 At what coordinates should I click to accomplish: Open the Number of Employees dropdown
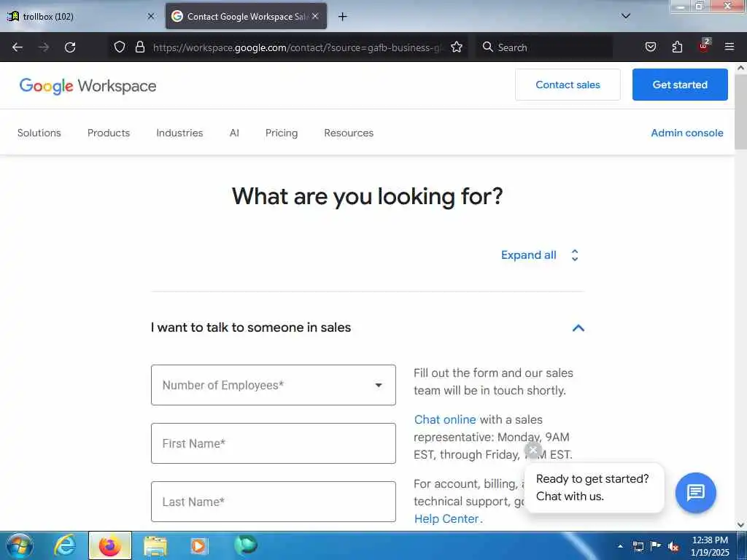click(x=274, y=385)
